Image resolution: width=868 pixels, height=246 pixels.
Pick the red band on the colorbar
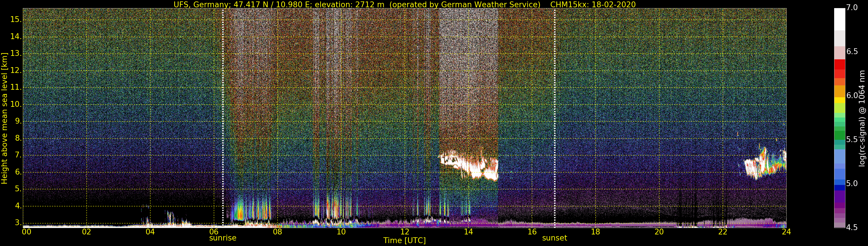[839, 64]
